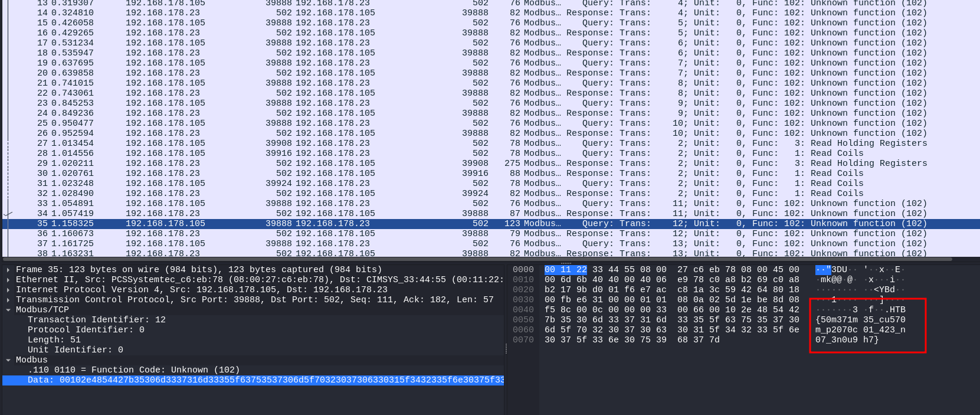Expand the Ethernet II protocol row
980x415 pixels.
point(8,280)
